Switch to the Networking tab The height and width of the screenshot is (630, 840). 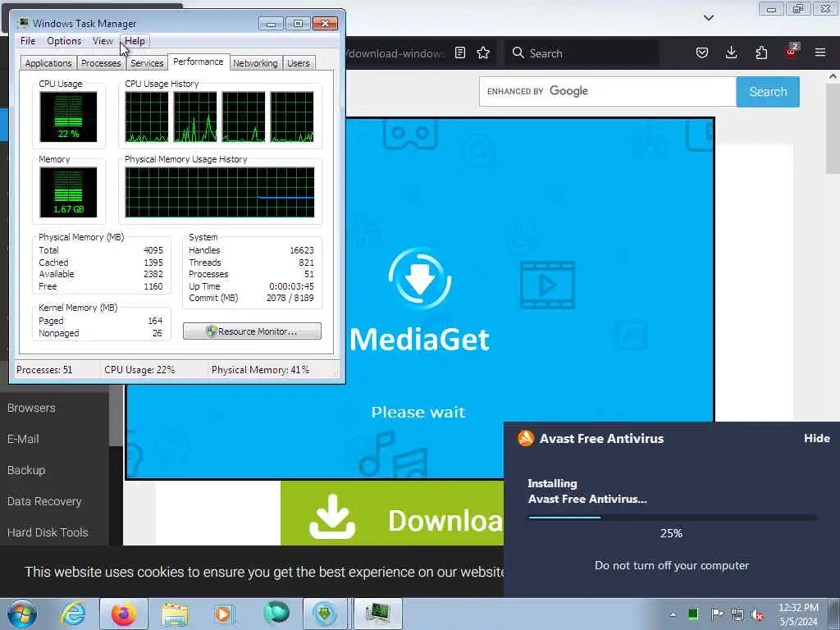click(256, 63)
